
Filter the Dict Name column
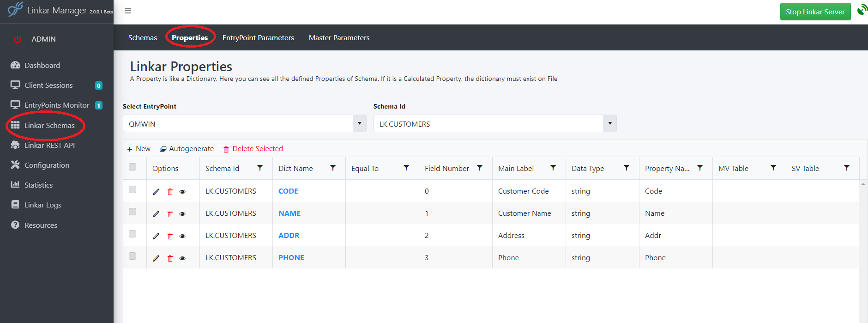(x=333, y=168)
